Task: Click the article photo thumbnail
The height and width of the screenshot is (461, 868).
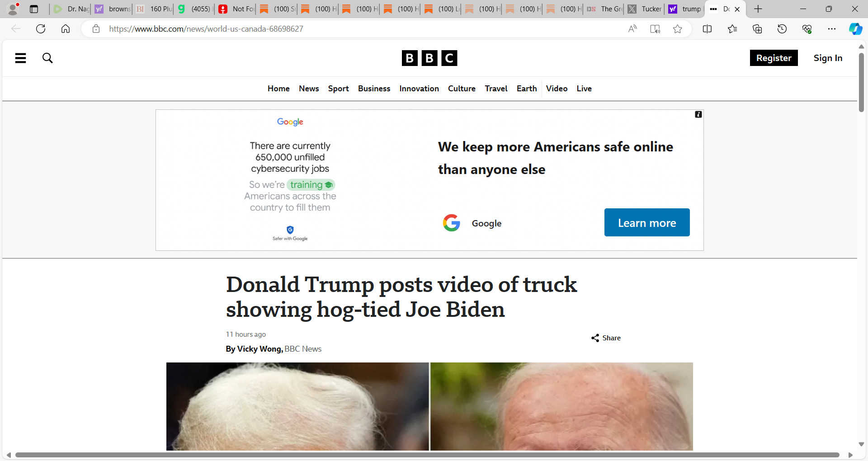Action: (429, 406)
